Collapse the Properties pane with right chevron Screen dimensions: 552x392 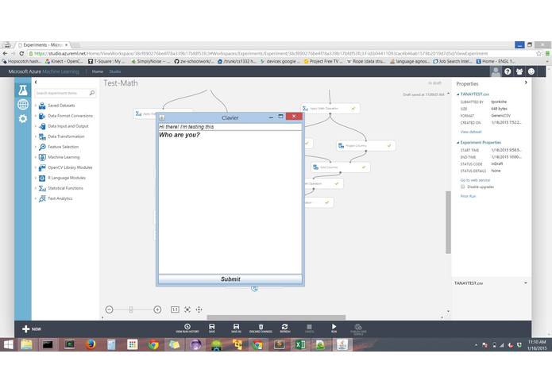[x=526, y=83]
